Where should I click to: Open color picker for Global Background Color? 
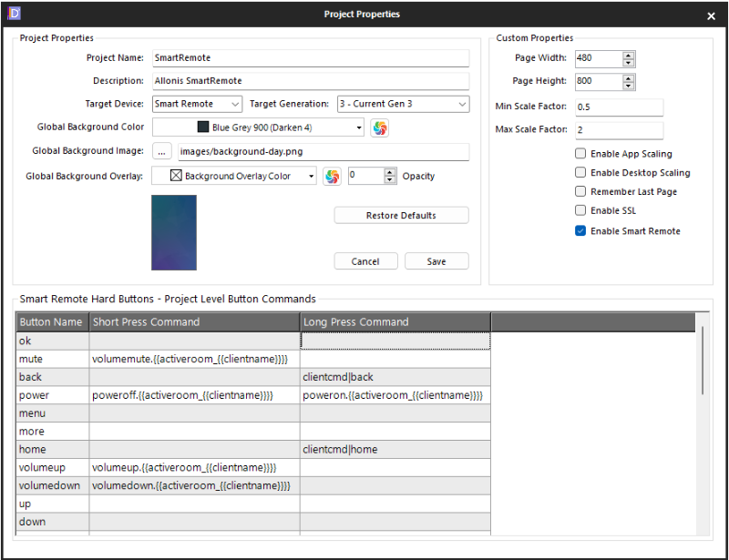pos(379,127)
